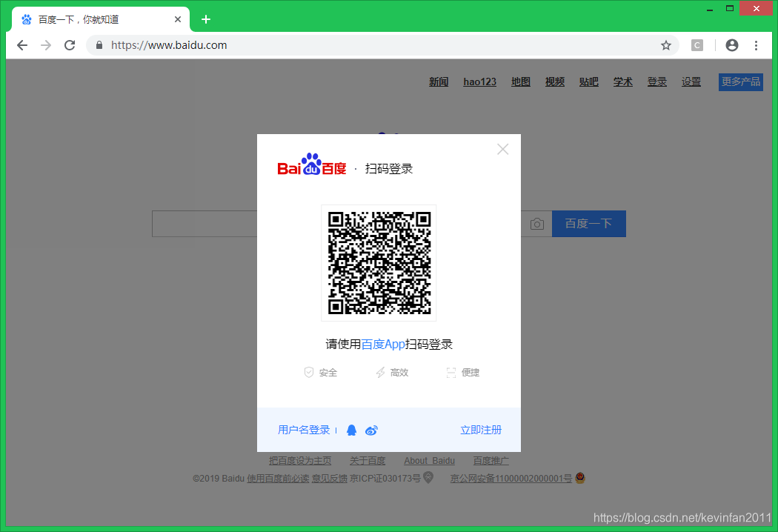Click the ©2019 Baidu copyright text
The width and height of the screenshot is (778, 532).
tap(219, 479)
